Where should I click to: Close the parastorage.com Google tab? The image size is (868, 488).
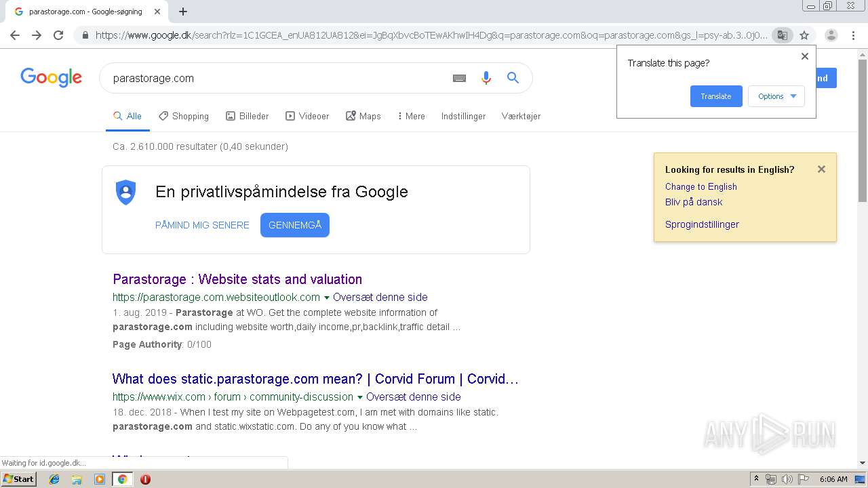click(x=157, y=12)
